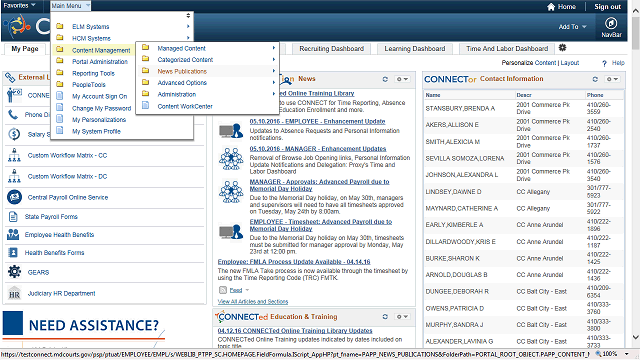Choose News Publications from submenu
This screenshot has height=360, width=640.
(182, 71)
